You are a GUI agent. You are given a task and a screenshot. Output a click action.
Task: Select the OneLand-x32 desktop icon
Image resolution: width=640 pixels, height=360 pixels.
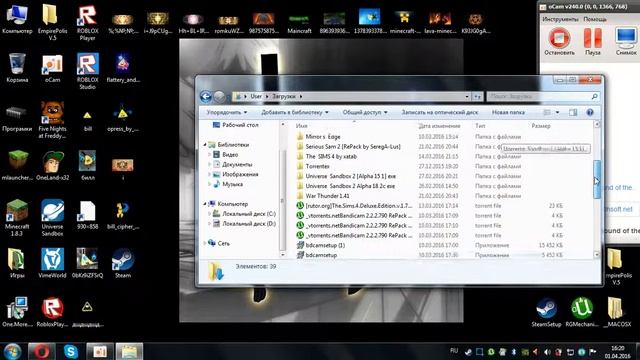[x=52, y=165]
